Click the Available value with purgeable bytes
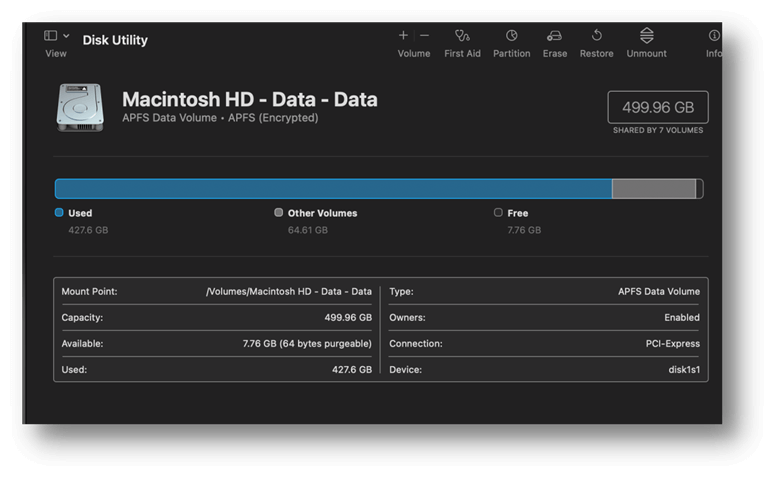The height and width of the screenshot is (477, 775). 307,344
